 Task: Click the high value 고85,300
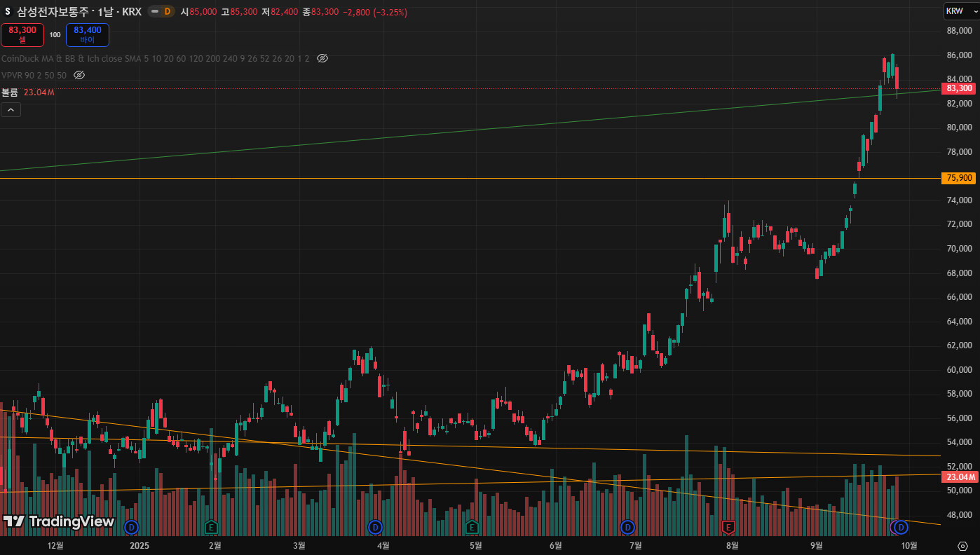(239, 12)
